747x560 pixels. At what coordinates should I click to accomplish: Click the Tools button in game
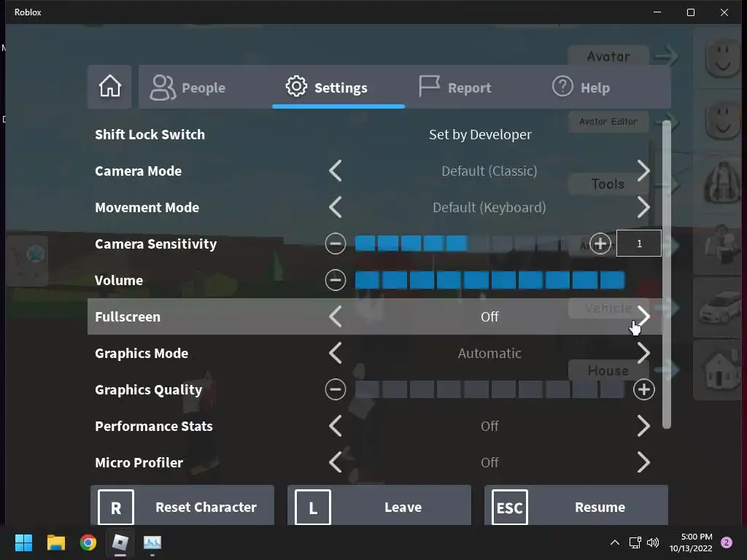click(608, 184)
